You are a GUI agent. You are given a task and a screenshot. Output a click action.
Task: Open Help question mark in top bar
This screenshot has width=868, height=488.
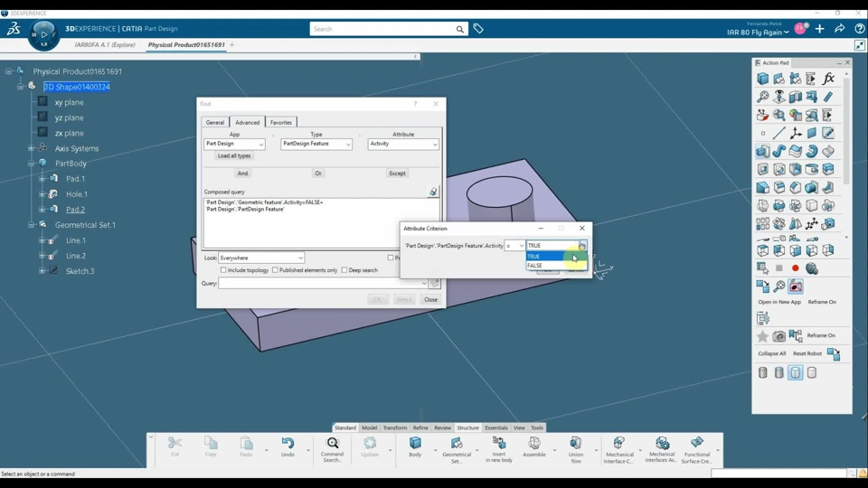[860, 29]
